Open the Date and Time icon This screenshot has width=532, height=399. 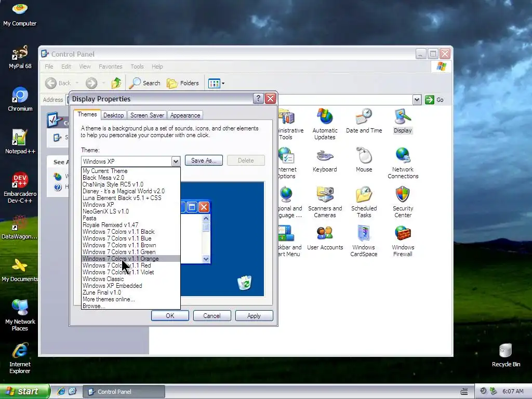tap(364, 121)
